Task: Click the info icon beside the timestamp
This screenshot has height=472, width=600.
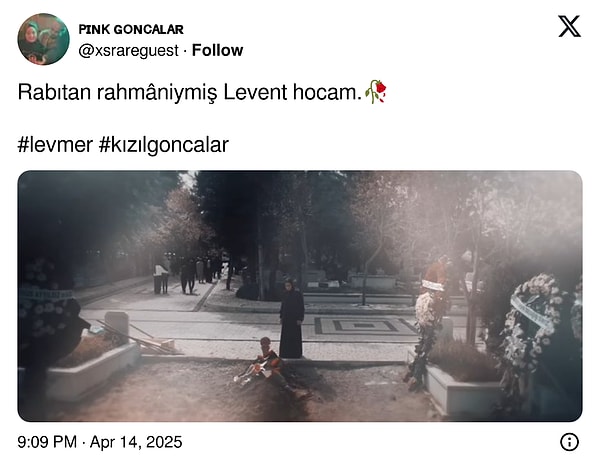Action: [569, 442]
